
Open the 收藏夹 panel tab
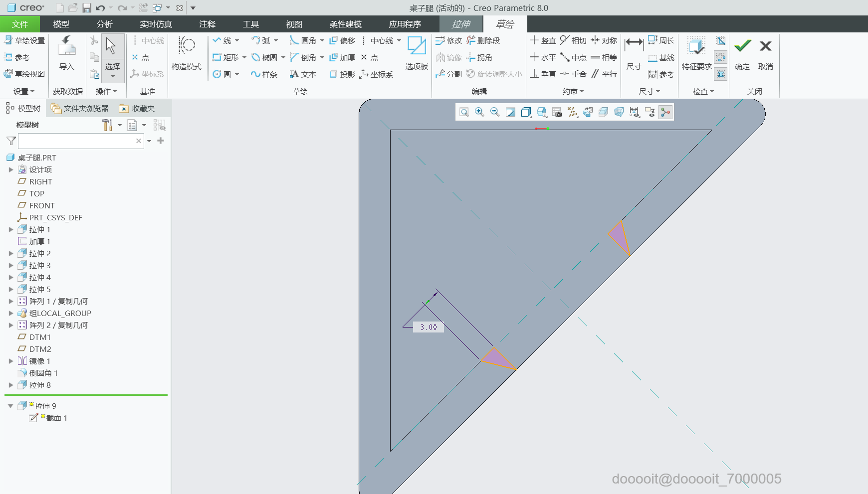tap(137, 108)
